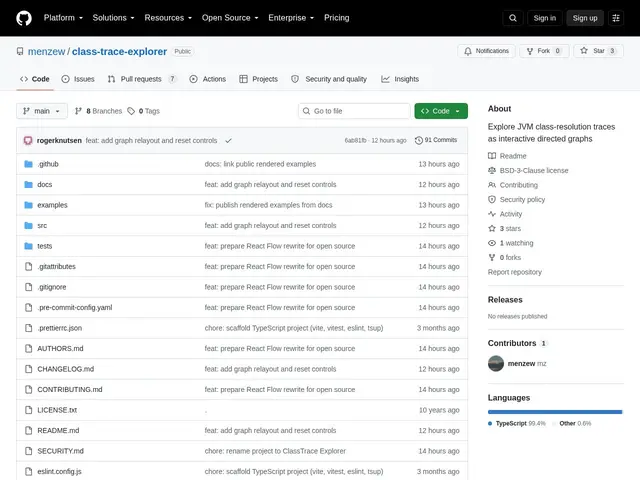The height and width of the screenshot is (480, 640).
Task: Click the Sign in link
Action: [544, 18]
